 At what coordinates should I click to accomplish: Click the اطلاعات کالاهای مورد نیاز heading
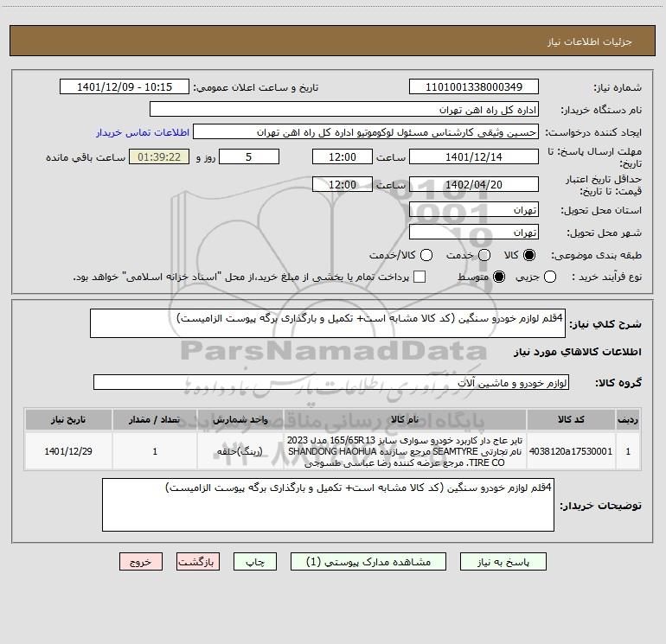tap(577, 352)
